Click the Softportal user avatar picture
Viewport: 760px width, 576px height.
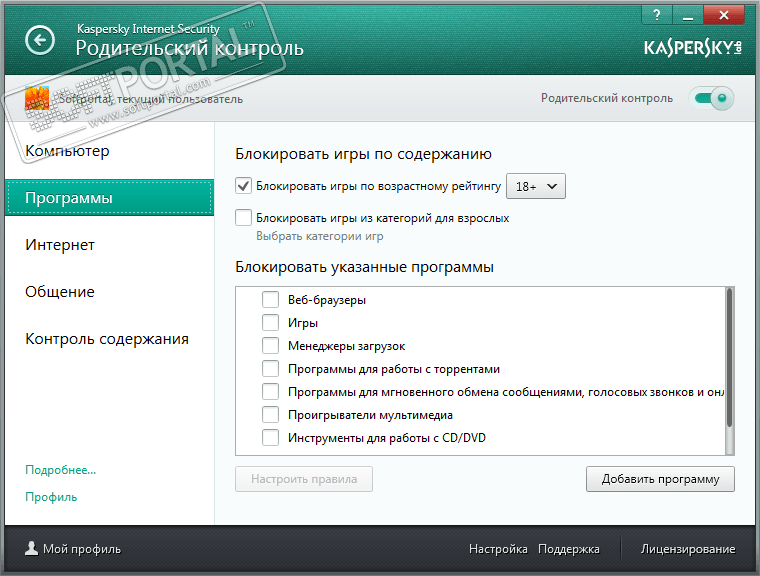point(37,98)
